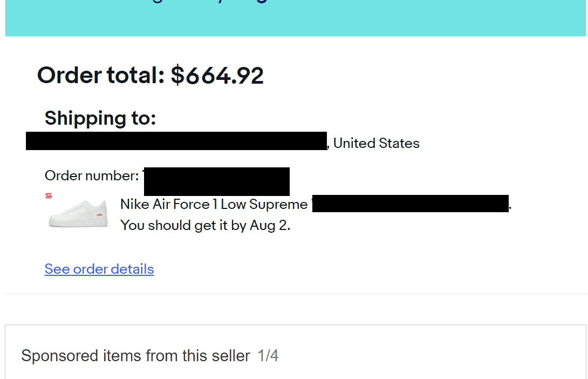This screenshot has width=588, height=379.
Task: Click the United States address text
Action: tap(376, 143)
